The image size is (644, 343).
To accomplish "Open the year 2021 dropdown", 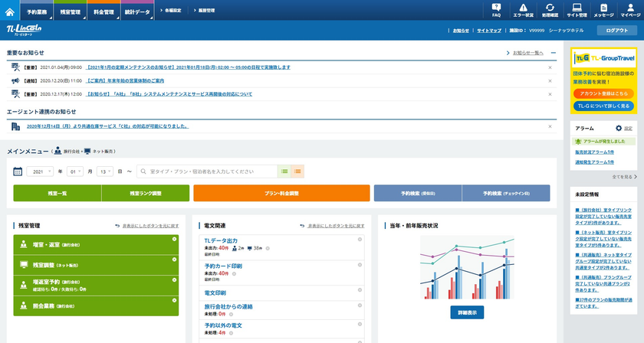I will (41, 171).
